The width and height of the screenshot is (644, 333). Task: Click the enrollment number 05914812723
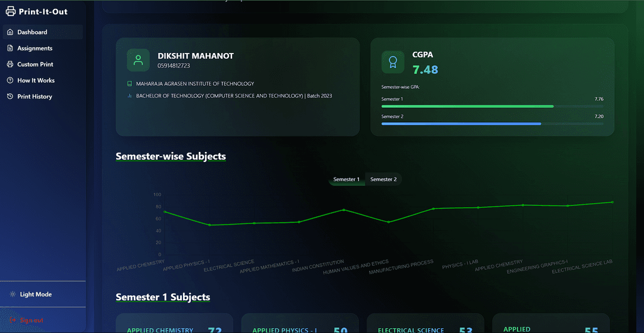click(174, 66)
